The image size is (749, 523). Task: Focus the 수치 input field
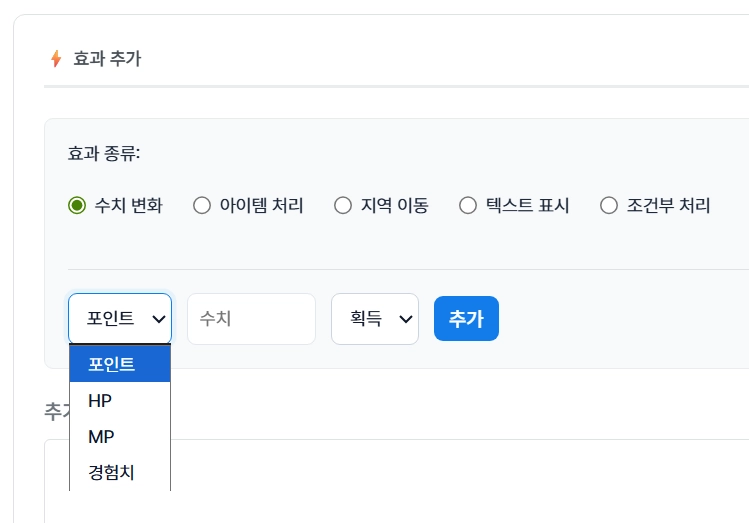click(251, 319)
